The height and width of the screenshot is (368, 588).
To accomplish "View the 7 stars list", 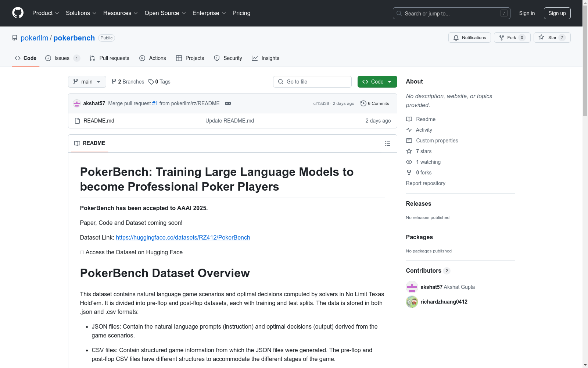I will tap(419, 151).
